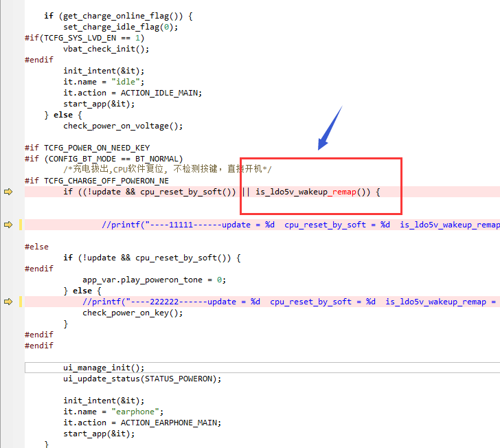Screen dimensions: 500x448
Task: Click the first init_intent(&it) call
Action: [x=104, y=71]
